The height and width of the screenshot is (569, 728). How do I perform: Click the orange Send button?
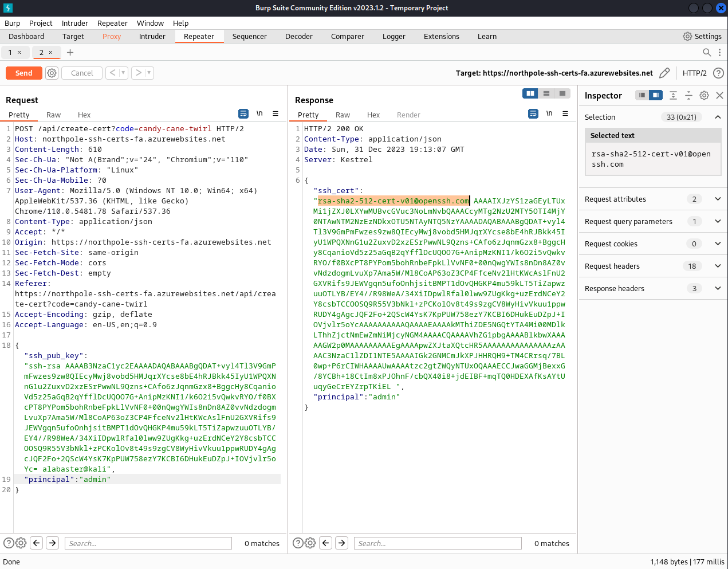[23, 73]
